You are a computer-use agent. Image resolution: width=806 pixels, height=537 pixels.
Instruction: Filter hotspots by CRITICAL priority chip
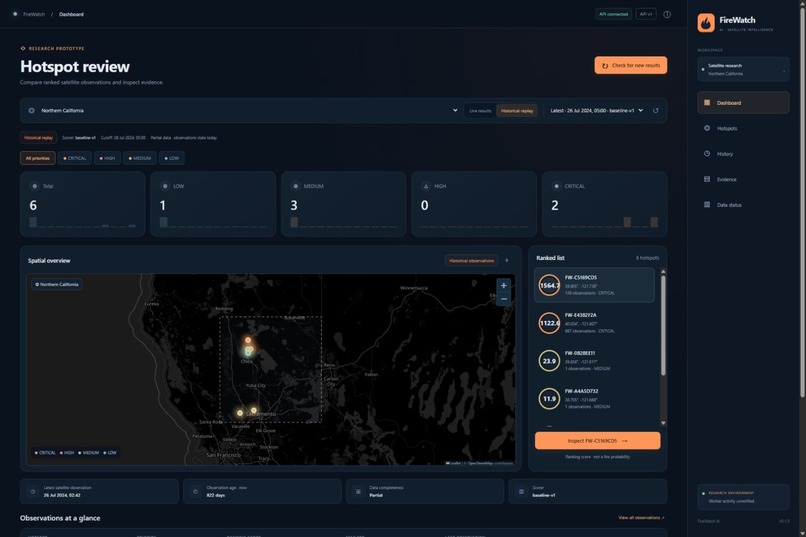point(75,158)
